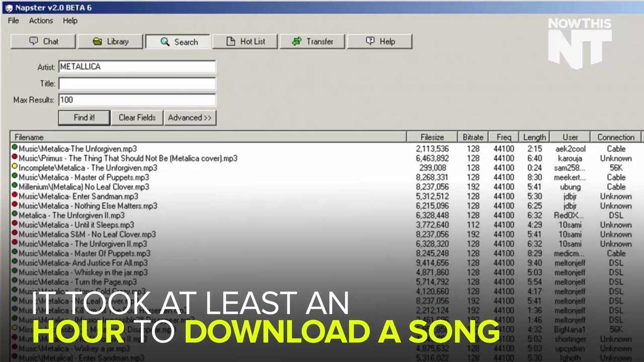644x362 pixels.
Task: Select Music\Metalica- Enter Sandman.mp3
Action: (x=78, y=197)
